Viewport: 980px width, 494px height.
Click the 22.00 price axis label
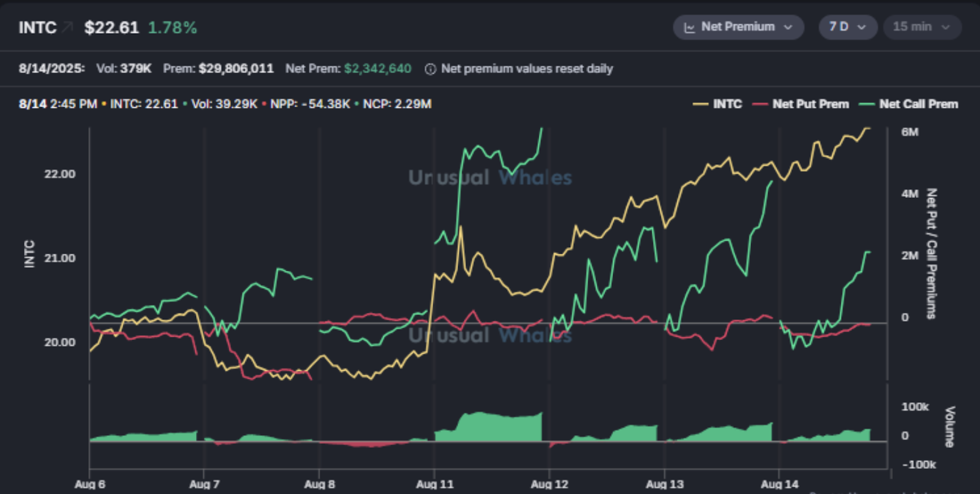tap(59, 174)
